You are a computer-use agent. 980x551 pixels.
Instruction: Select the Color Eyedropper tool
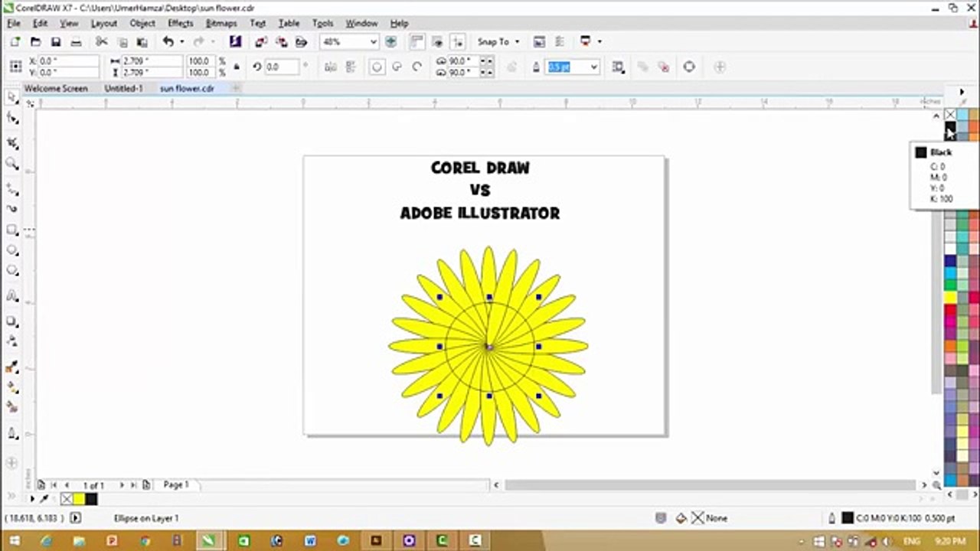tap(12, 367)
